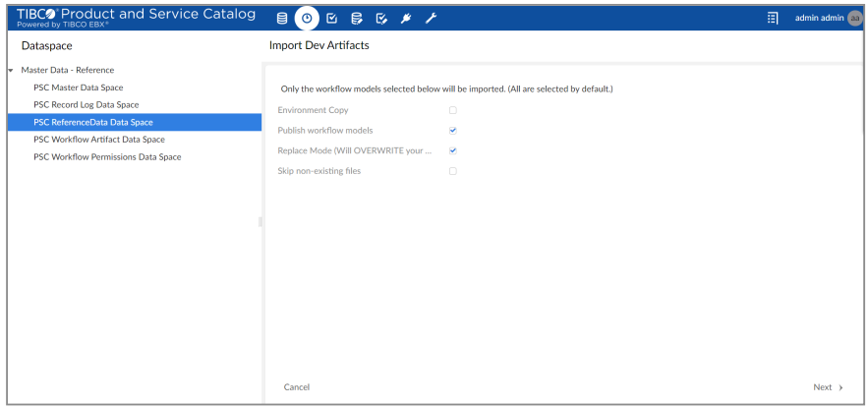Open the checkbox-with-pencil header icon
Viewport: 868px width, 408px height.
[380, 18]
